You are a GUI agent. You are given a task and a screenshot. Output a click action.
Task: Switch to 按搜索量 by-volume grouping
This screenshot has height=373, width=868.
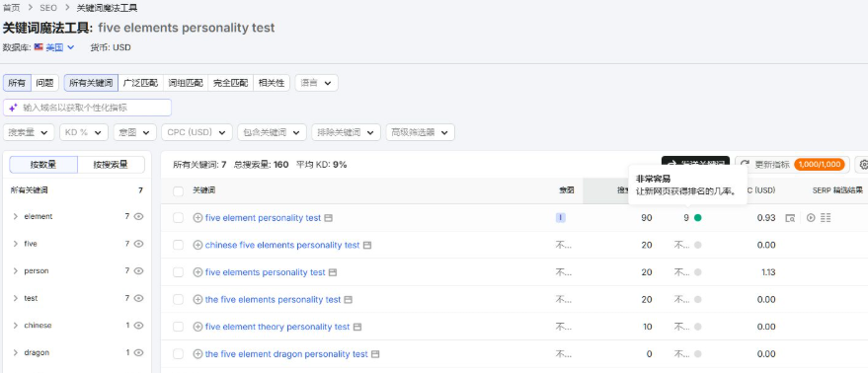112,165
